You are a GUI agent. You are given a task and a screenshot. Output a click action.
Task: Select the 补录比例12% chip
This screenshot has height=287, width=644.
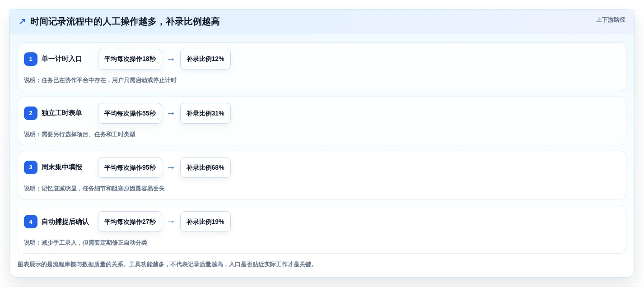(x=205, y=59)
